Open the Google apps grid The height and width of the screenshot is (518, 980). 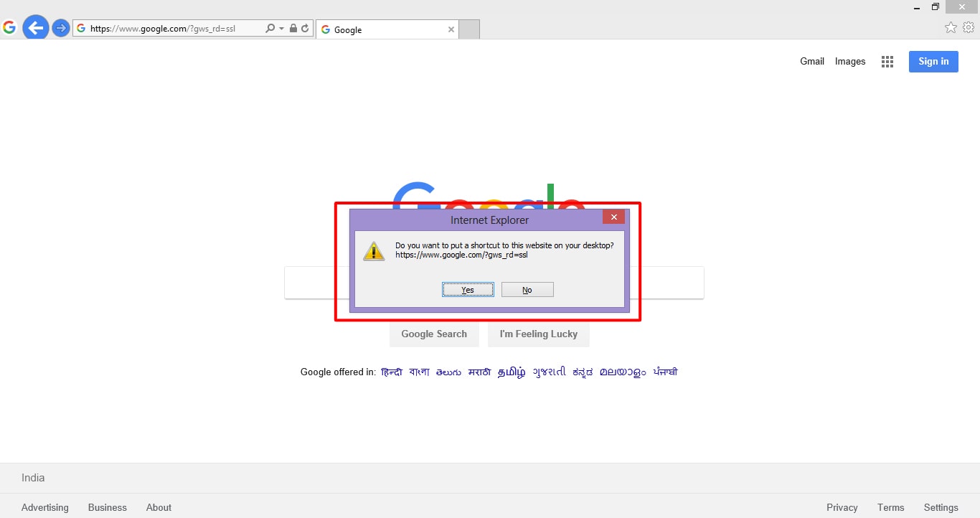tap(887, 62)
